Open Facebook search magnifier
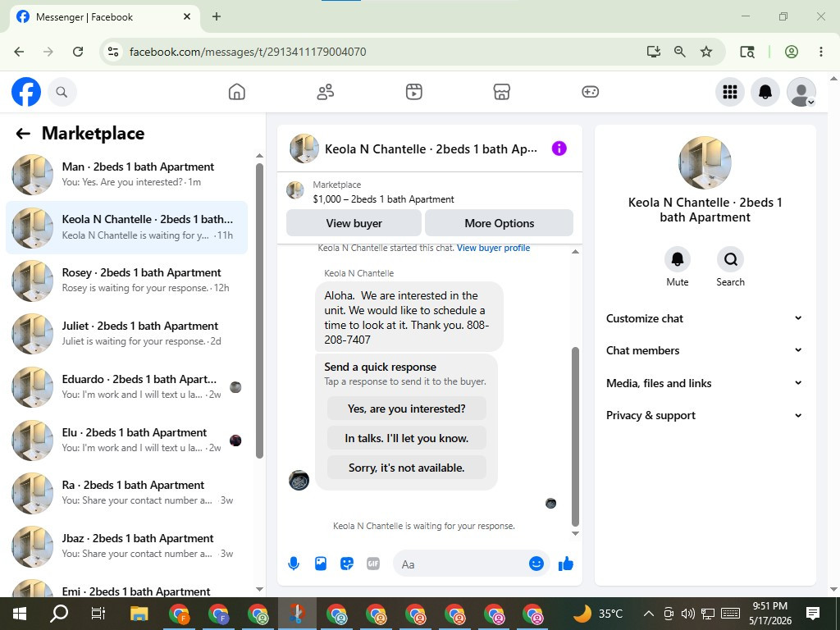This screenshot has width=840, height=630. 62,92
